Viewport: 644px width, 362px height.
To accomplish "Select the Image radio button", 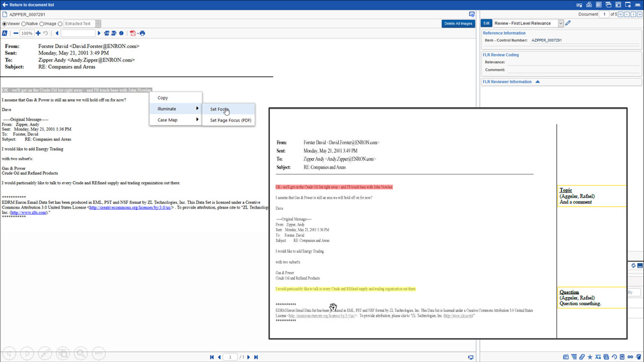I will coord(42,24).
